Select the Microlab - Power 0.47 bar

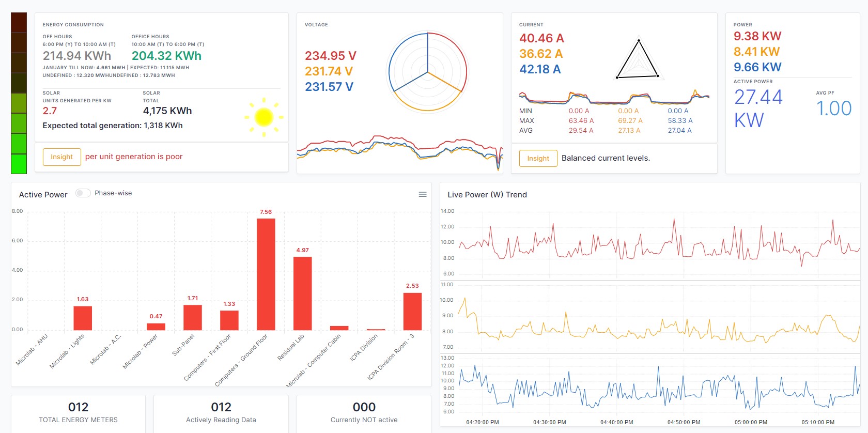(x=156, y=327)
